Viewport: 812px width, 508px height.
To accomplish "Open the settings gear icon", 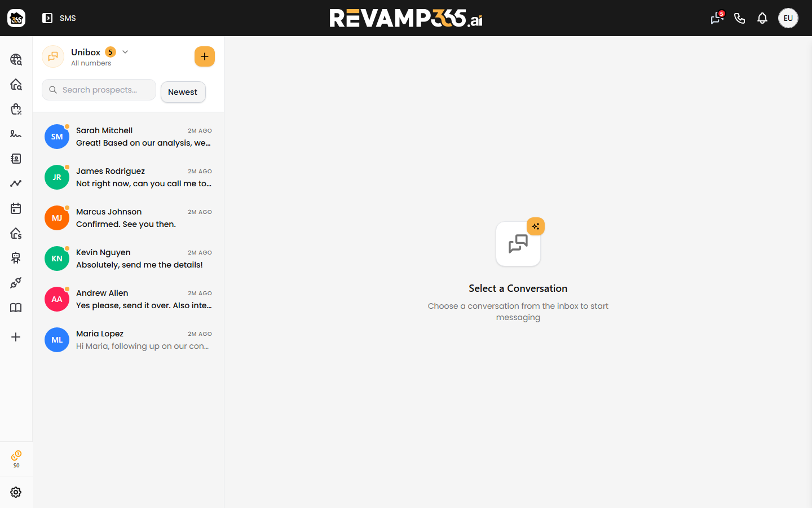I will (16, 492).
